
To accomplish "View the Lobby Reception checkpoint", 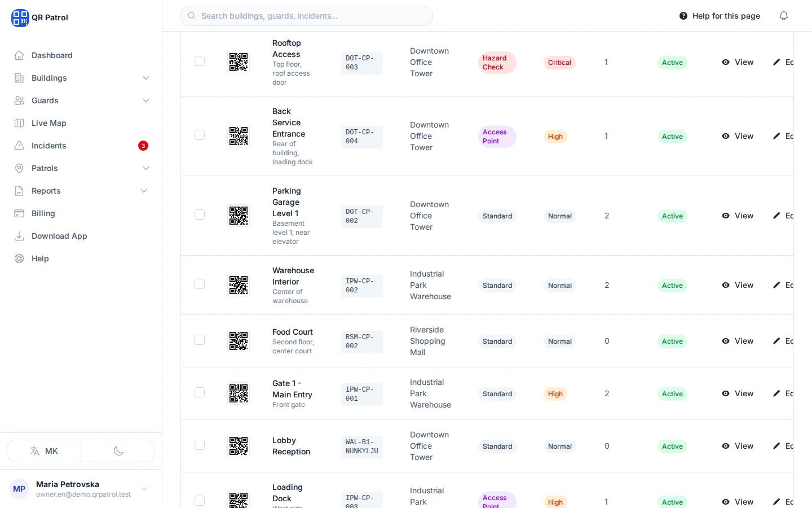I will pos(738,446).
